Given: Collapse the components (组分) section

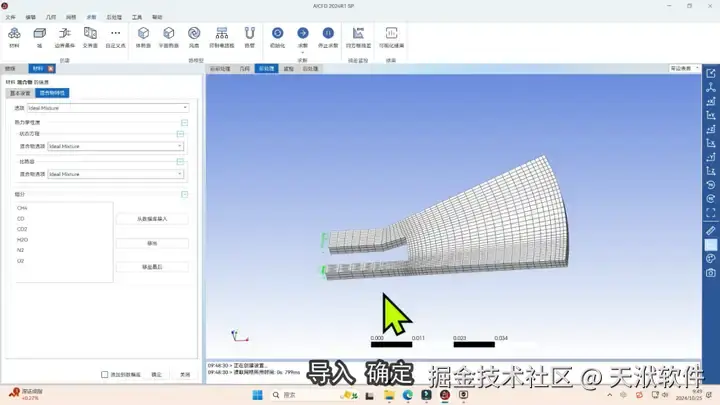Looking at the screenshot, I should 184,194.
